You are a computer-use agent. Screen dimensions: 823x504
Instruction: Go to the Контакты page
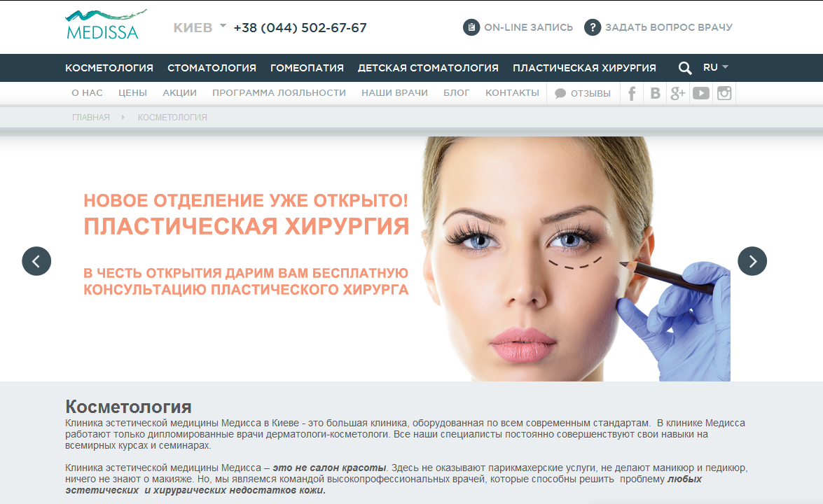point(512,93)
